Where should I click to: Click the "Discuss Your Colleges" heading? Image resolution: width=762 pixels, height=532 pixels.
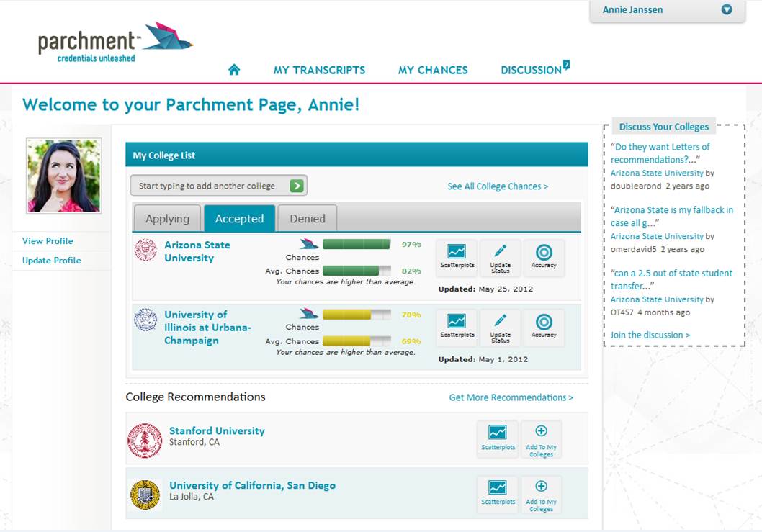pyautogui.click(x=664, y=127)
